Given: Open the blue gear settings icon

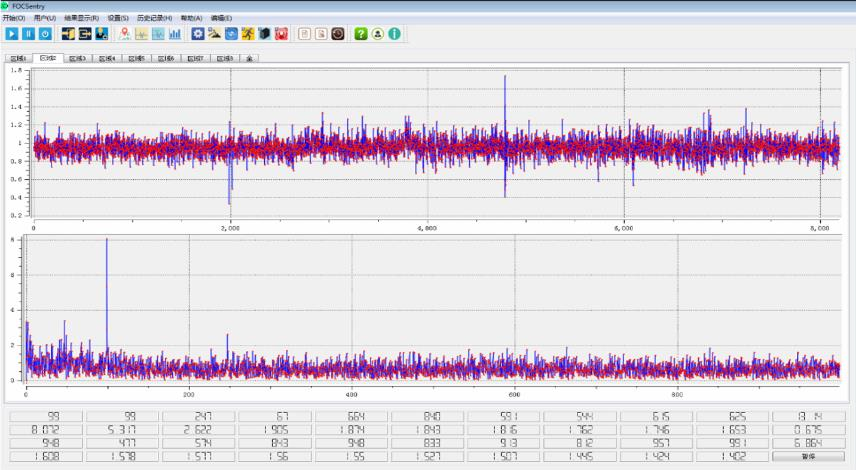Looking at the screenshot, I should (198, 34).
